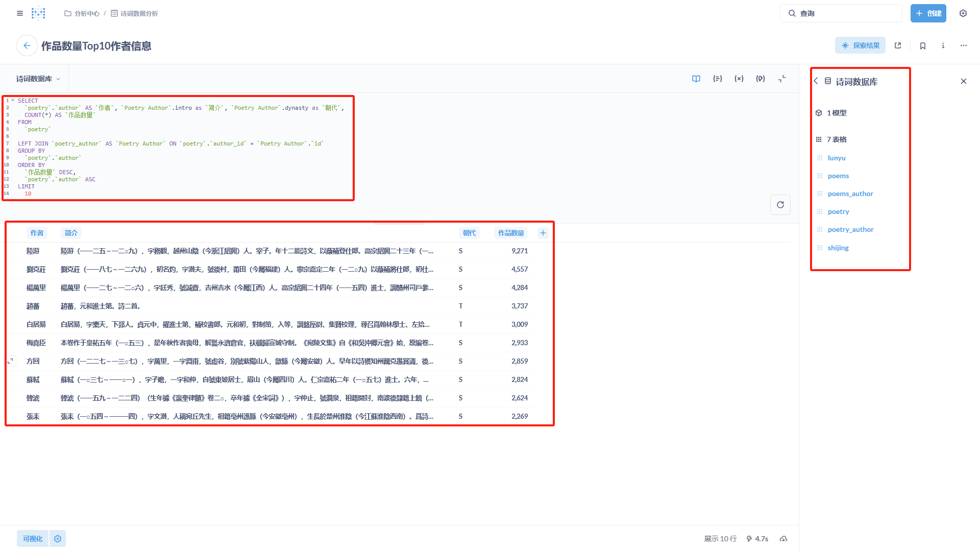Click the 探索结果 button
Screen dimensions: 980x551
(x=861, y=45)
